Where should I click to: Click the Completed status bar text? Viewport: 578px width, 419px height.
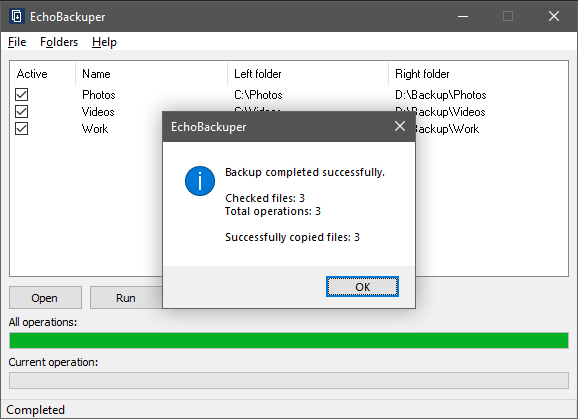(x=35, y=410)
